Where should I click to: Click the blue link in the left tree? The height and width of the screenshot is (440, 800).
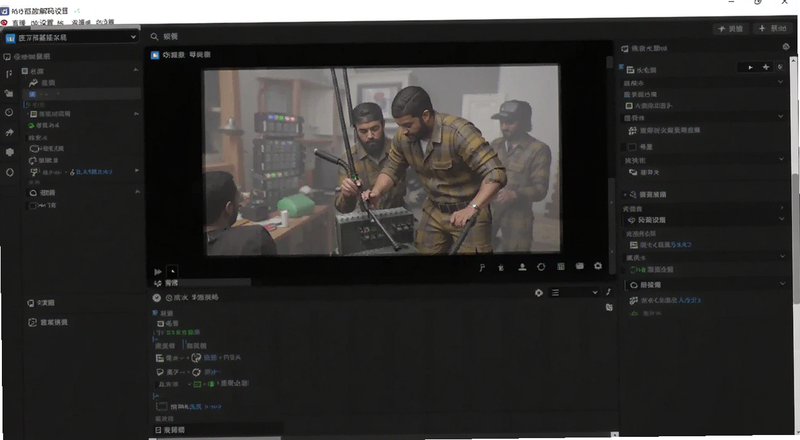94,173
